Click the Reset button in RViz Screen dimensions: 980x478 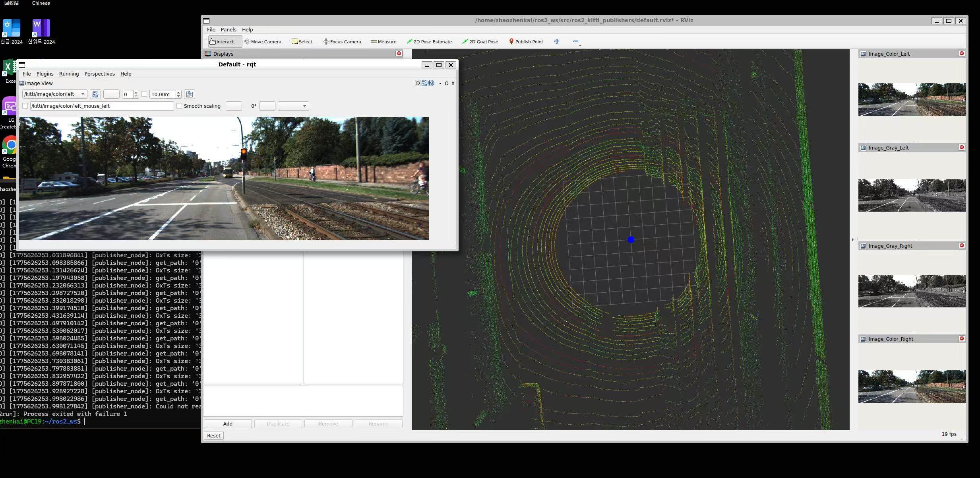tap(213, 435)
